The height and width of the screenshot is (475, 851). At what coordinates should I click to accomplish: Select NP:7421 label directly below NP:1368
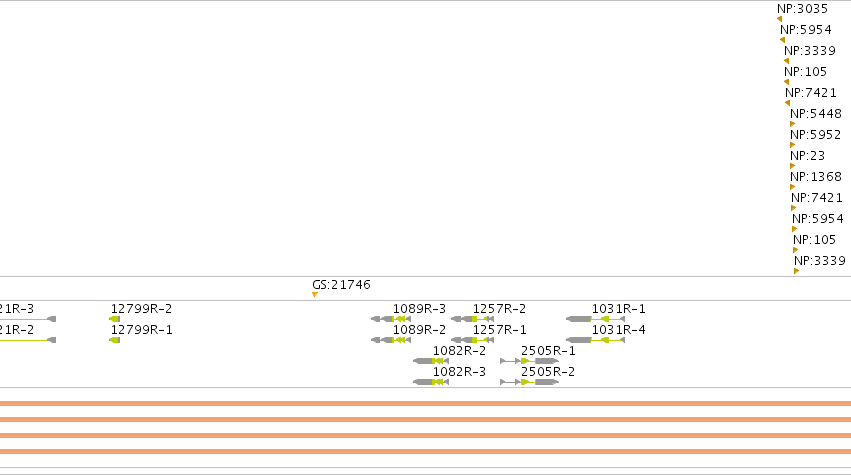[817, 198]
